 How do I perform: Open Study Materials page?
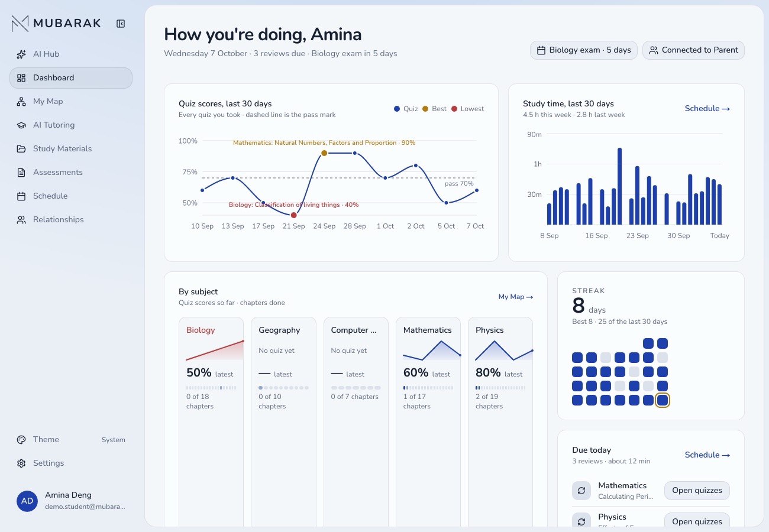coord(71,148)
